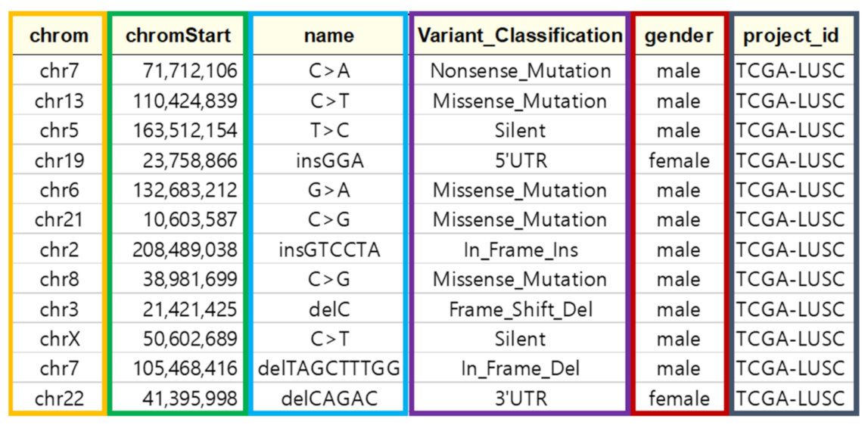Click the cell containing 71,712,106
Viewport: 868px width, 425px height.
[x=177, y=71]
